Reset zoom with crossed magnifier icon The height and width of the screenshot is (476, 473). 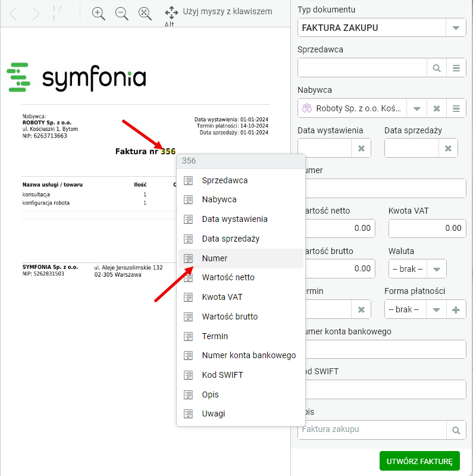click(145, 14)
